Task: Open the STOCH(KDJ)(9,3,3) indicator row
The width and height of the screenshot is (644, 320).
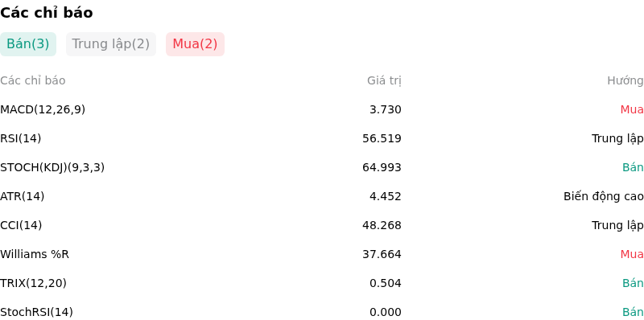Action: (x=322, y=167)
